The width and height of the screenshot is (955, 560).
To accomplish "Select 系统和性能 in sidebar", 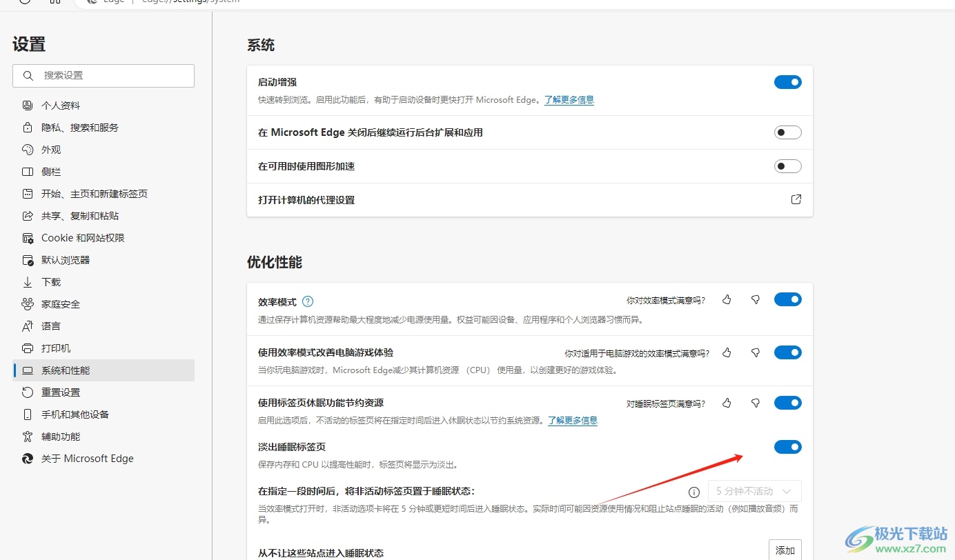I will tap(104, 370).
